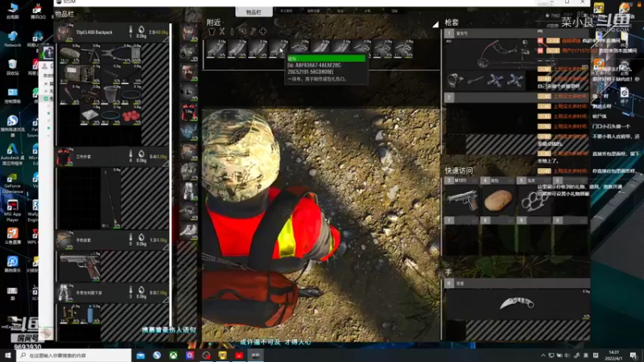Select the water bottle in pants pocket
This screenshot has height=362, width=644.
pyautogui.click(x=90, y=313)
